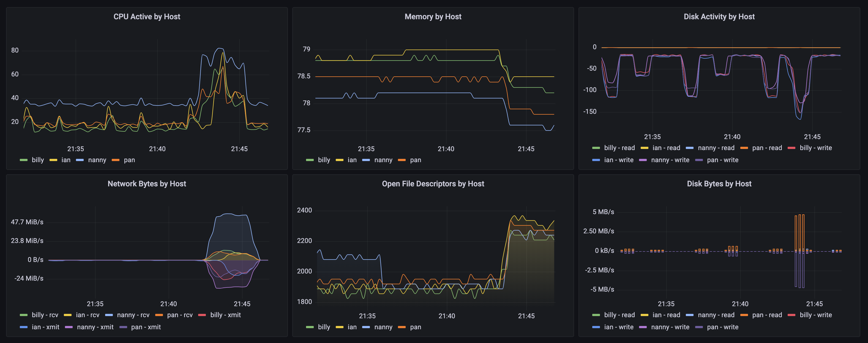Image resolution: width=868 pixels, height=343 pixels.
Task: Isolate billy - write in the Disk Activity legend
Action: [x=815, y=148]
